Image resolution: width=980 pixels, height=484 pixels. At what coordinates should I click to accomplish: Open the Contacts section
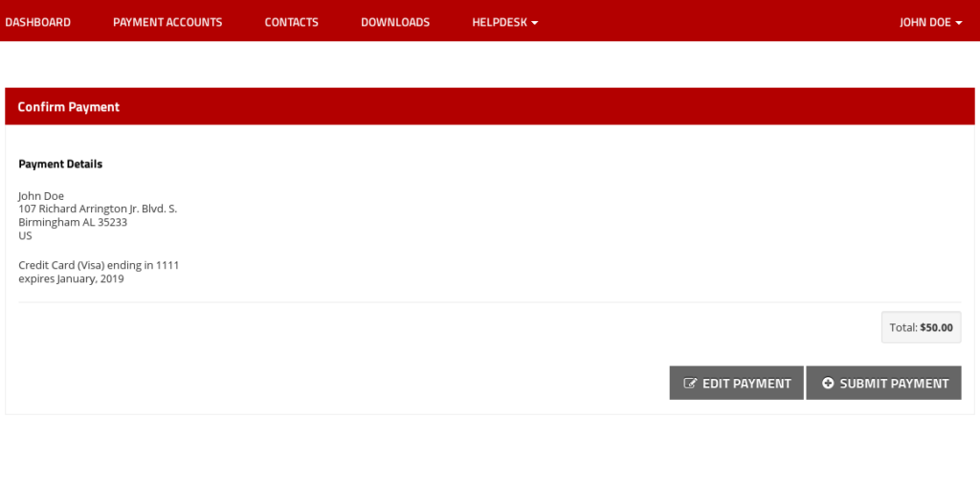(291, 23)
